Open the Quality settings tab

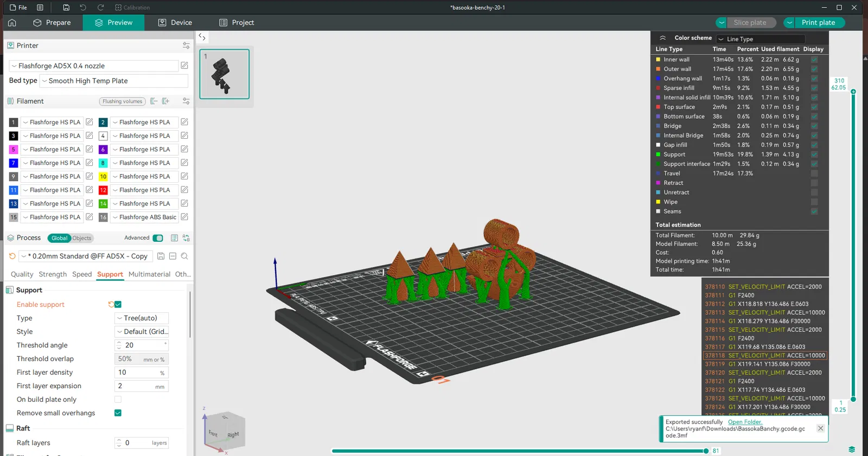pyautogui.click(x=22, y=274)
